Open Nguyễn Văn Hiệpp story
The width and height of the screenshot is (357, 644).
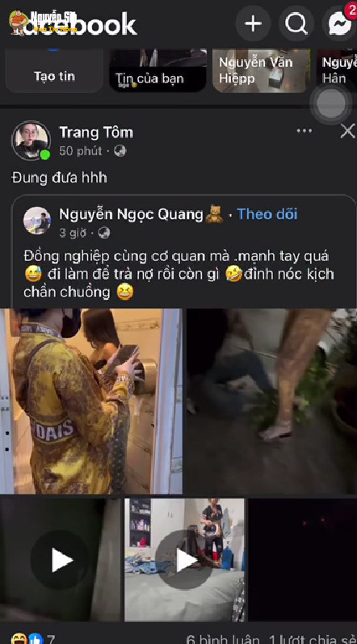[x=262, y=70]
